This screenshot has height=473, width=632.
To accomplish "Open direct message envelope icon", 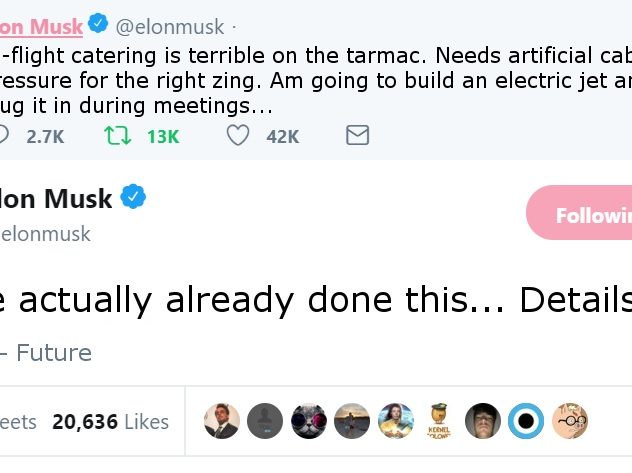I will (x=358, y=135).
